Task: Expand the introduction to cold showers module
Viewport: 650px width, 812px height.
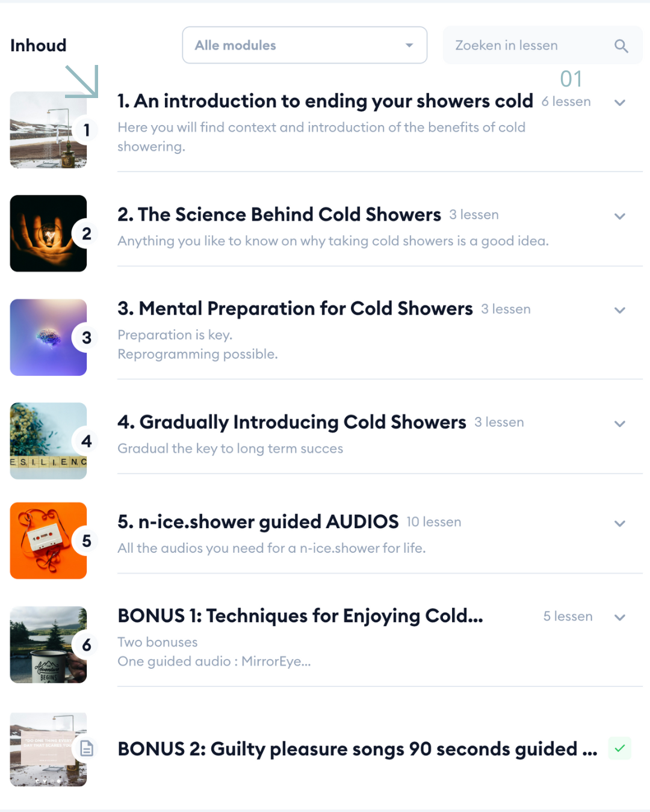Action: tap(620, 103)
